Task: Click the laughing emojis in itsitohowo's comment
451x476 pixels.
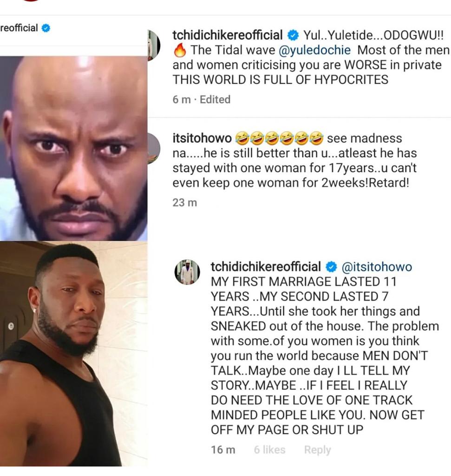Action: 279,138
